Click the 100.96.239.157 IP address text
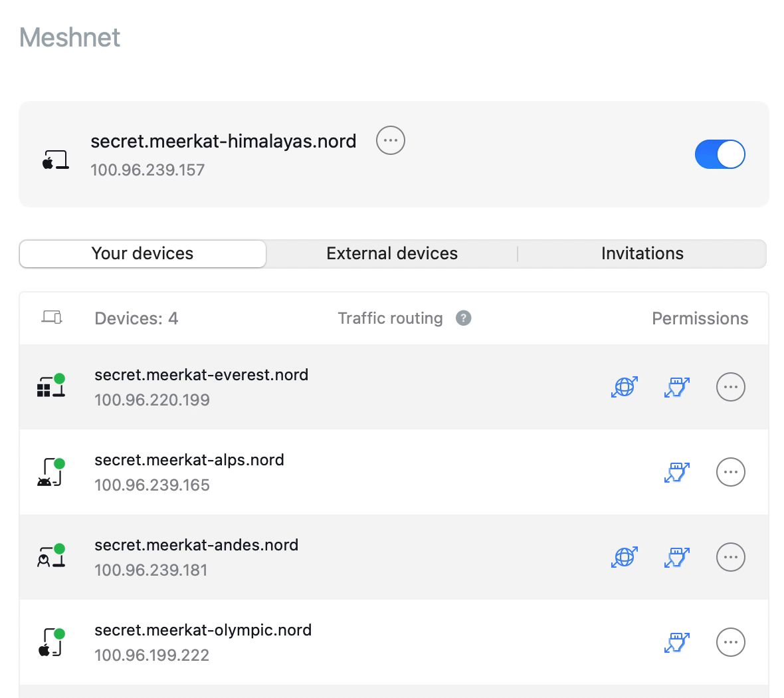The image size is (784, 698). [x=147, y=170]
